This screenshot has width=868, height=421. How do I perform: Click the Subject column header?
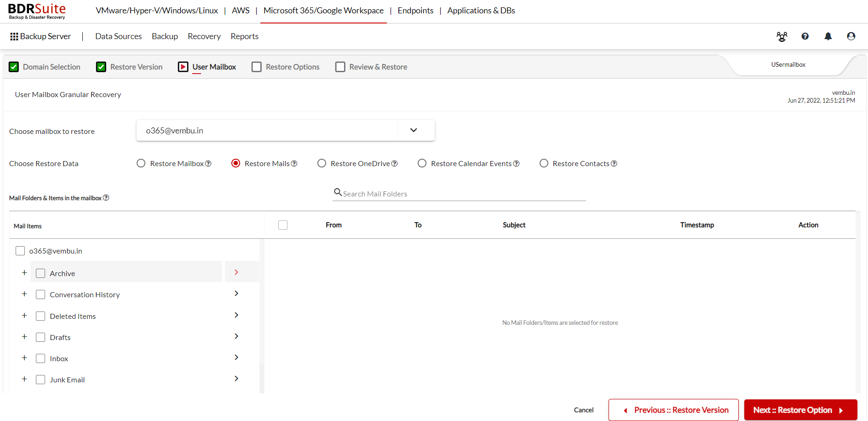[514, 225]
